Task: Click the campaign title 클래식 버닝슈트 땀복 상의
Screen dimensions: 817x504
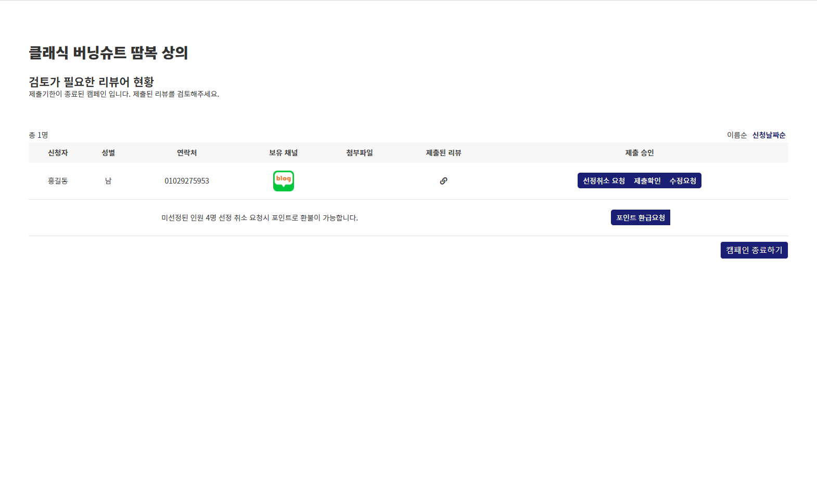Action: coord(108,53)
